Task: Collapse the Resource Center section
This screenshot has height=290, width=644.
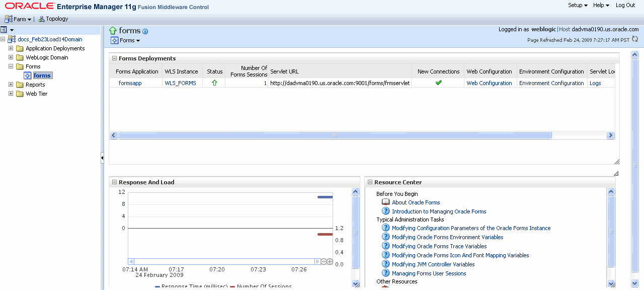Action: pyautogui.click(x=370, y=182)
